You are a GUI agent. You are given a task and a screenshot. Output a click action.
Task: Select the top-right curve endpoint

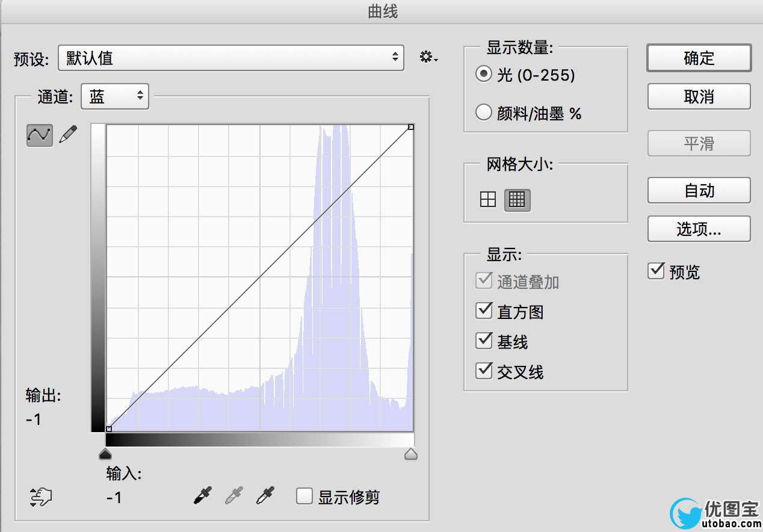(410, 127)
